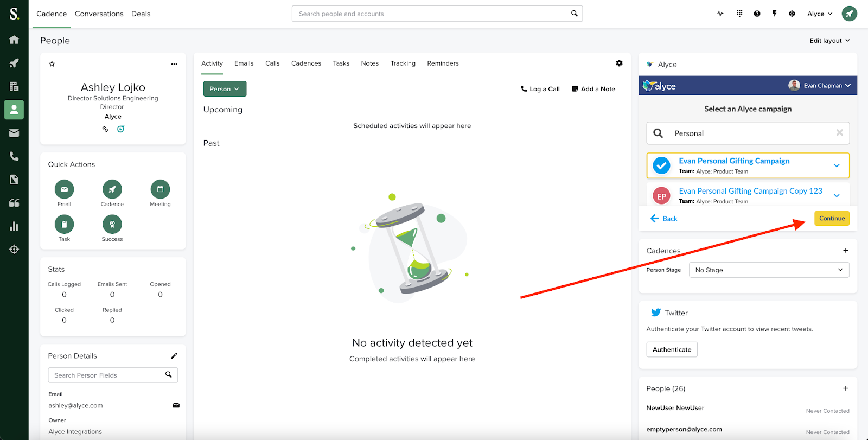
Task: Open the Emails envelope icon in sidebar
Action: coord(14,133)
